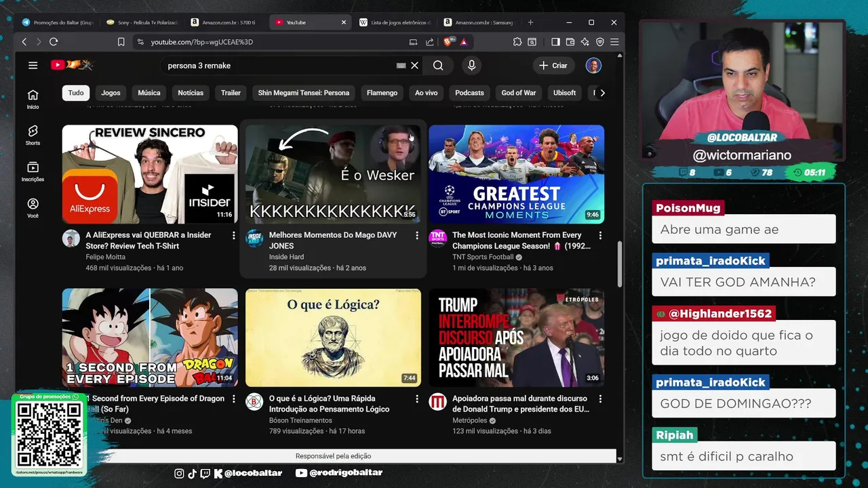Close the YouTube browser tab

343,22
